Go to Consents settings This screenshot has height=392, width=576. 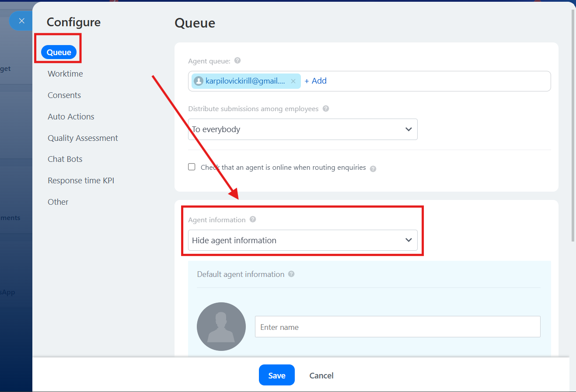(64, 95)
